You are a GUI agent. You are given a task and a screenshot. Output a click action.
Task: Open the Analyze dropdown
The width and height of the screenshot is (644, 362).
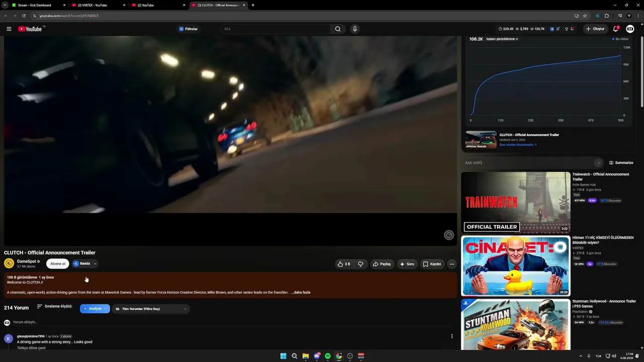pos(95,309)
